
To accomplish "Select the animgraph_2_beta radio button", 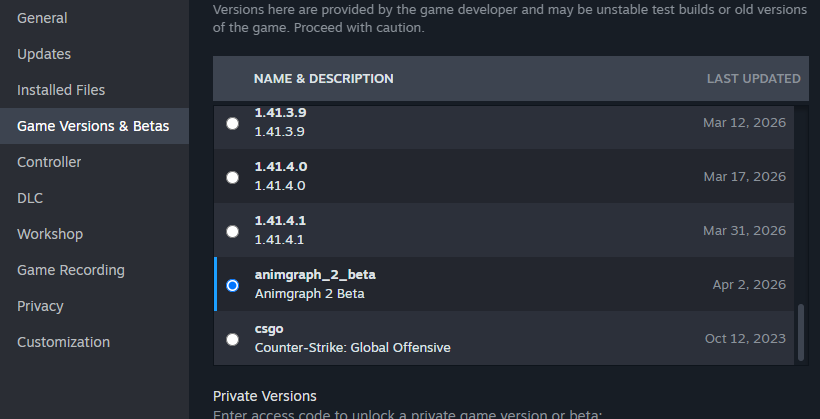I will 233,285.
